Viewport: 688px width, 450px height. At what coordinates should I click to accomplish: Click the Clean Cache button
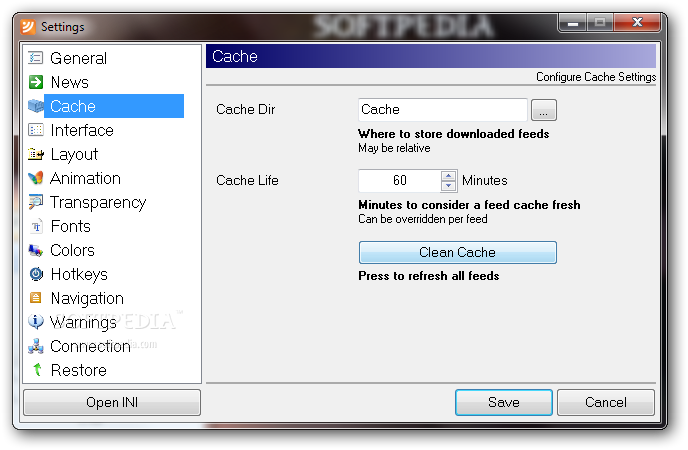pyautogui.click(x=457, y=252)
